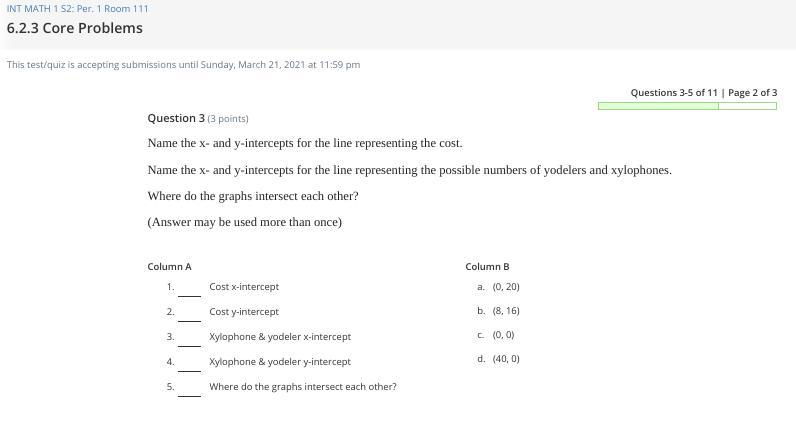
Task: Click the Column B header
Action: pyautogui.click(x=487, y=267)
